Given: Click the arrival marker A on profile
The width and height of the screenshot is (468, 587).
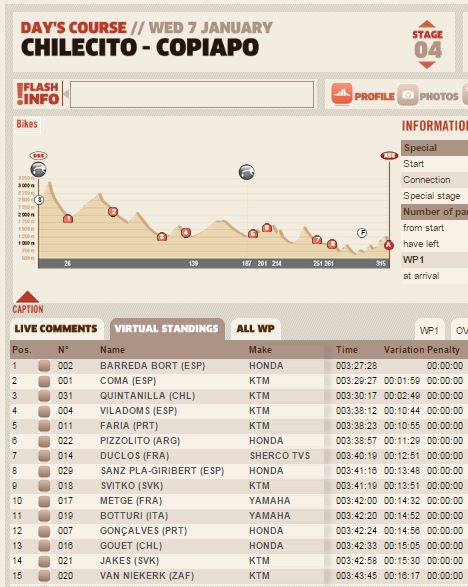Looking at the screenshot, I should (x=389, y=245).
